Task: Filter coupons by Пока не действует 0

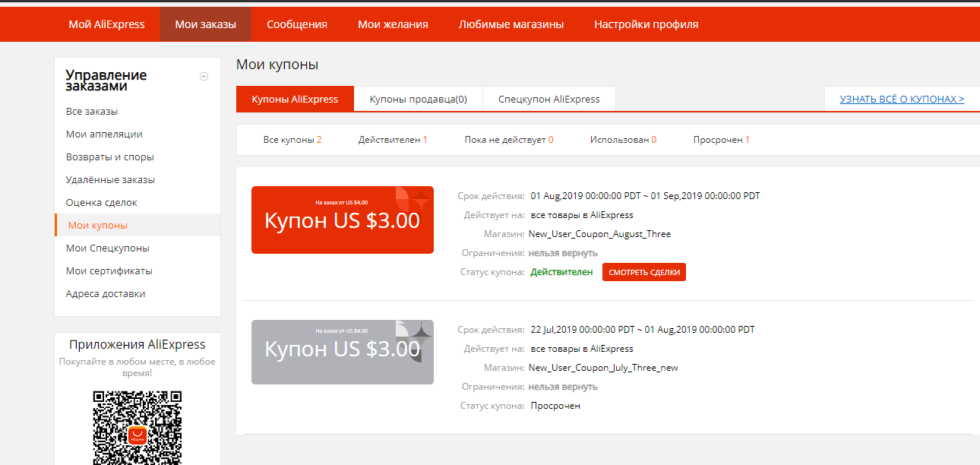Action: (x=509, y=140)
